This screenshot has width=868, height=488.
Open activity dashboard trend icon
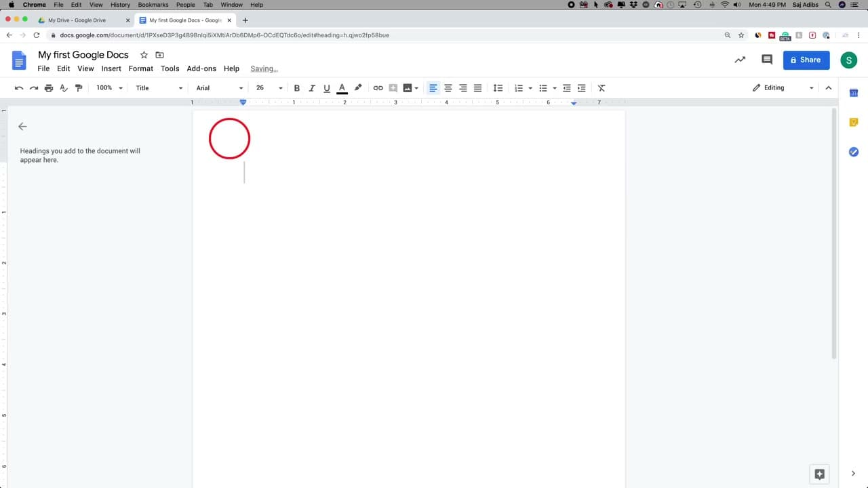[x=740, y=60]
